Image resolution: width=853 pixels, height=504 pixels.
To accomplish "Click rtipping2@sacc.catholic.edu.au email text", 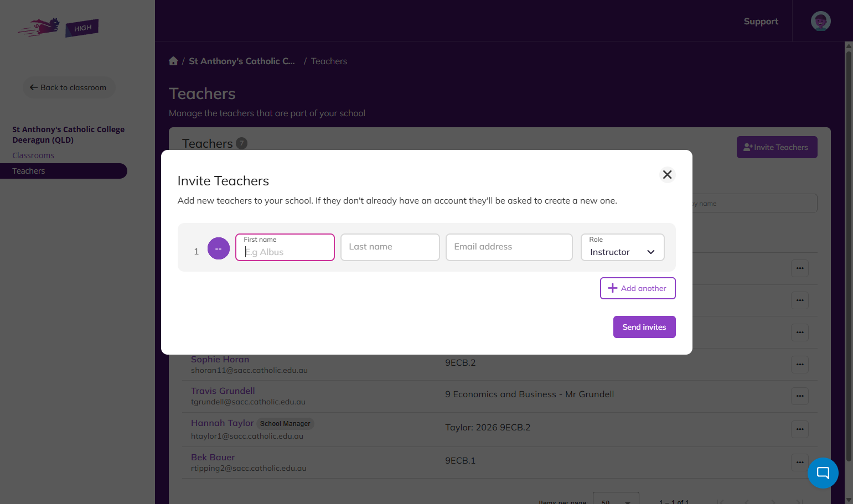I will point(249,469).
